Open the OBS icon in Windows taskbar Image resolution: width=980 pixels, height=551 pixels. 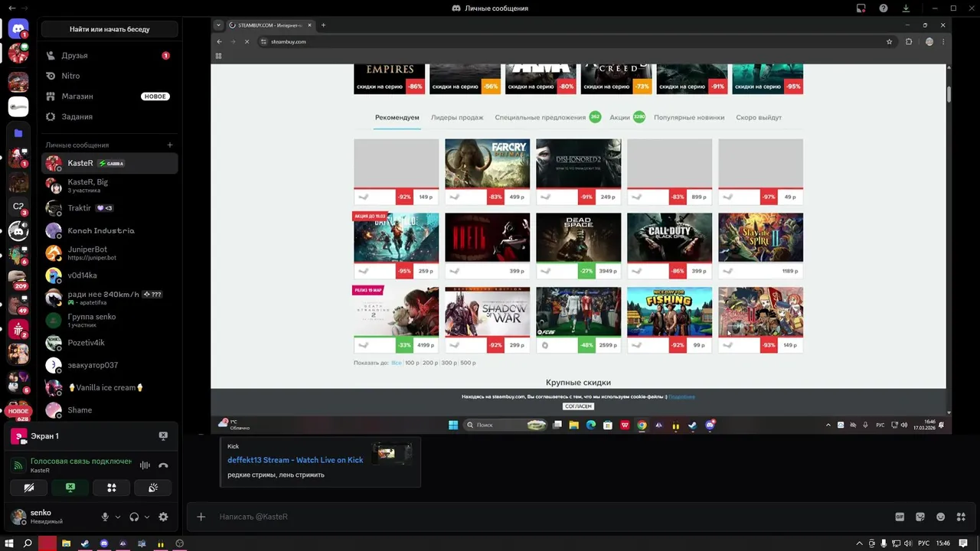point(180,543)
